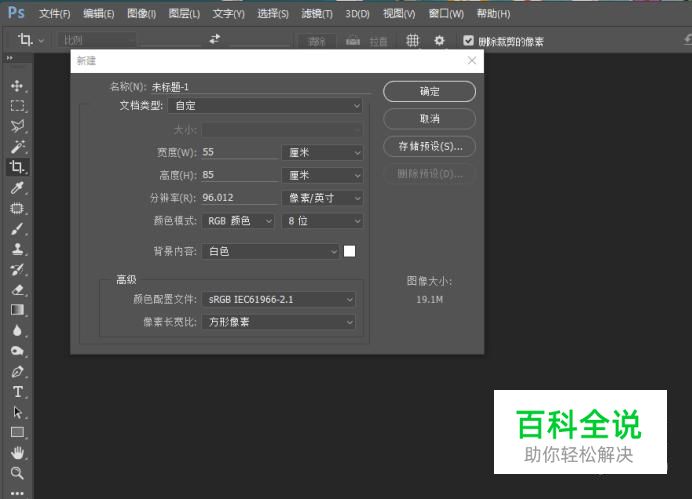Open the 文档类型 dropdown

pyautogui.click(x=265, y=106)
